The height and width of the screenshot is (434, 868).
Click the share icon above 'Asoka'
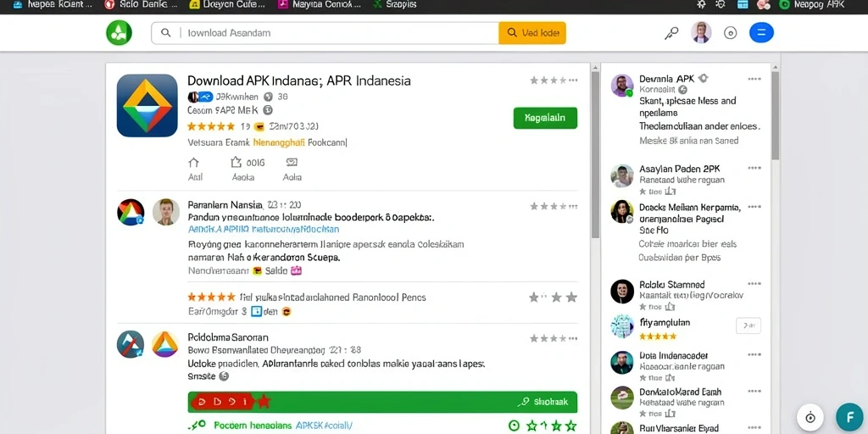point(236,162)
